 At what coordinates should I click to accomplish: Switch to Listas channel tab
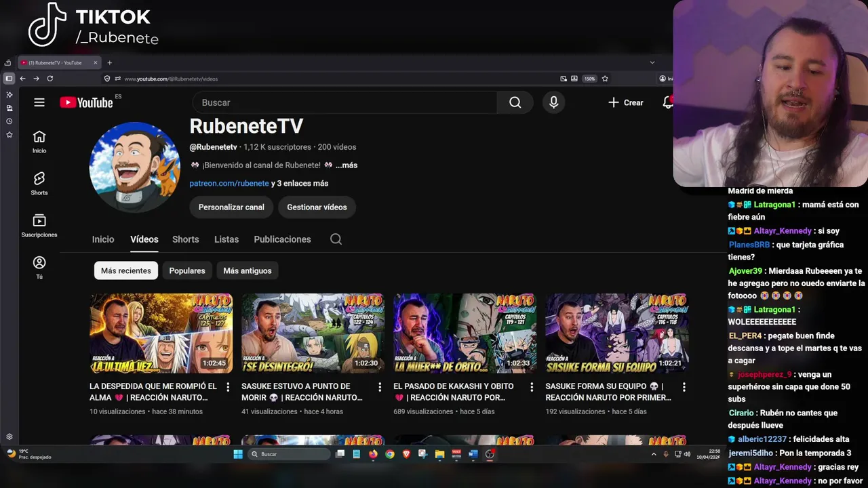(226, 239)
